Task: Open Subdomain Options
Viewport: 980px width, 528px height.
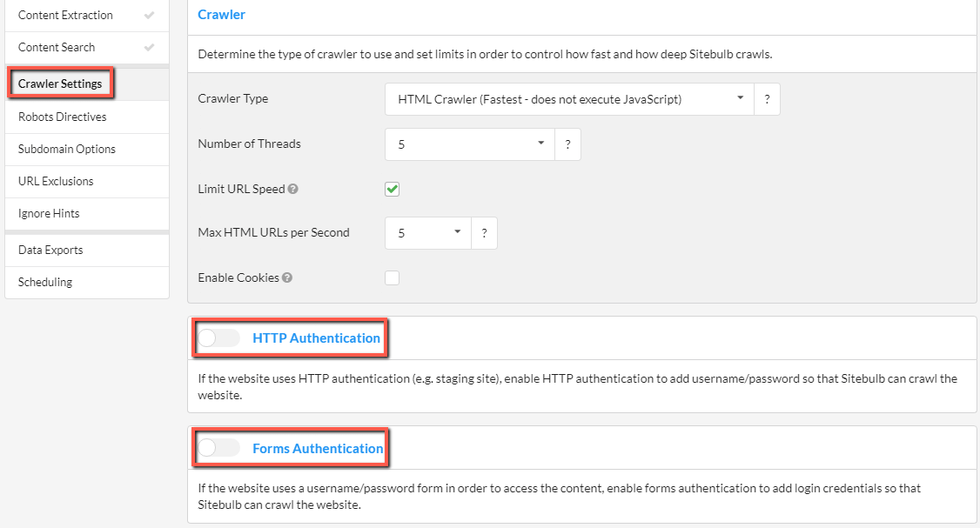Action: [87, 150]
